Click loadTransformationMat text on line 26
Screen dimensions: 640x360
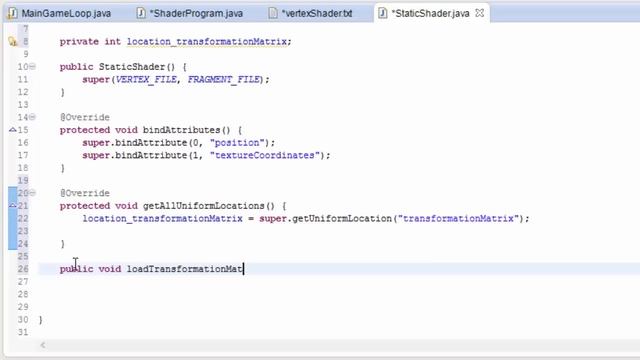tap(184, 269)
